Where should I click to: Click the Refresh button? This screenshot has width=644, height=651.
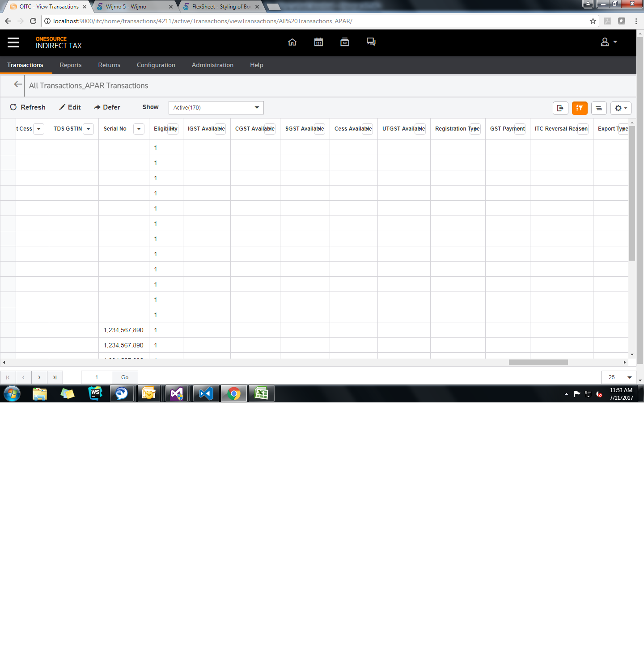[x=27, y=107]
